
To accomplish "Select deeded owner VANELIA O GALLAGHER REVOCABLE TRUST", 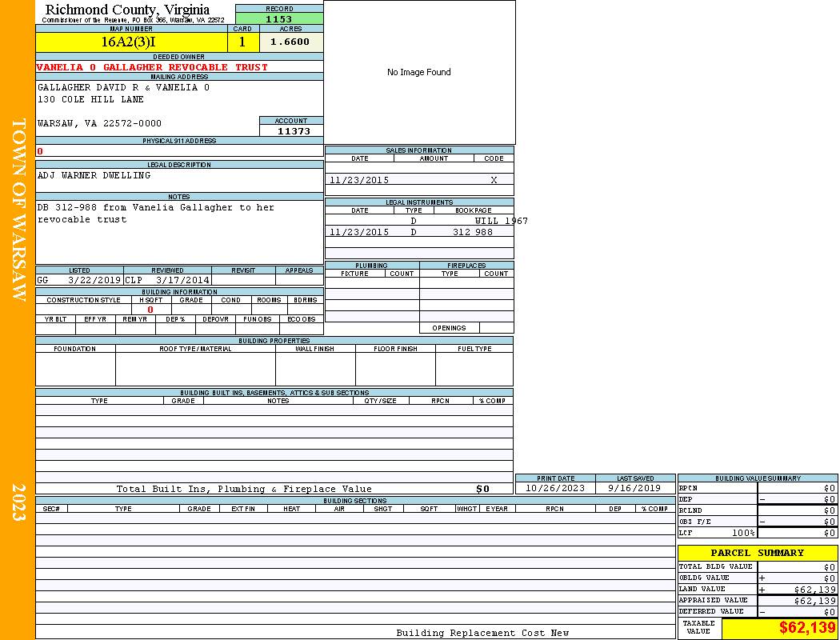I will (152, 67).
